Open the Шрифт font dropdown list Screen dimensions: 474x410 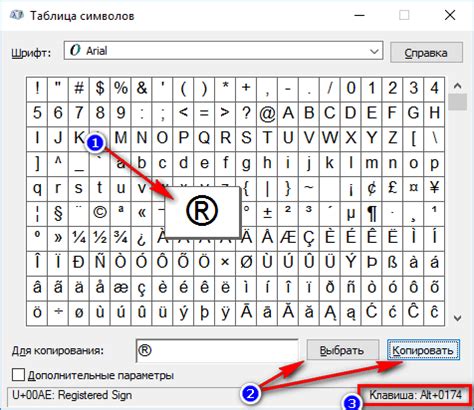(x=223, y=51)
